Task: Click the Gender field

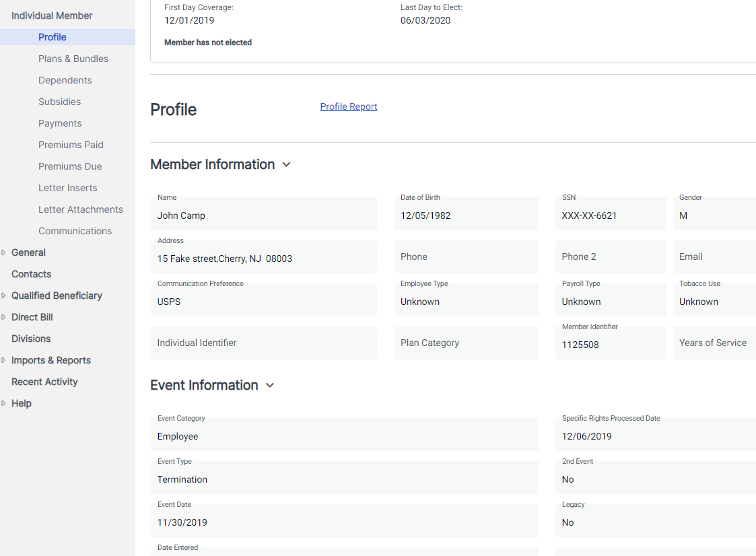Action: pyautogui.click(x=714, y=213)
